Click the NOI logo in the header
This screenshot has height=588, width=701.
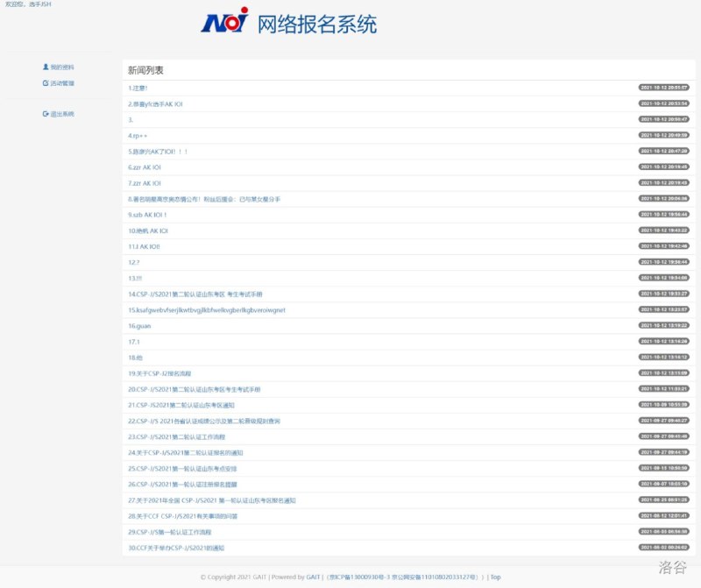pos(224,23)
